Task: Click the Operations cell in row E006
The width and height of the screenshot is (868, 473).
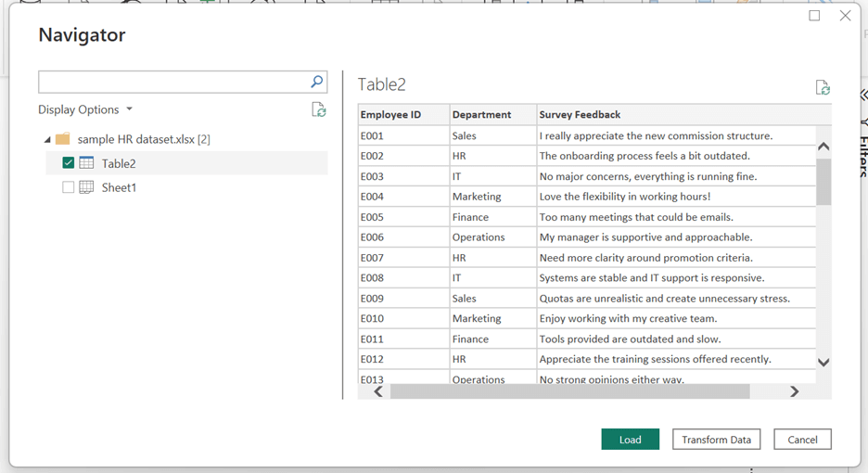Action: click(492, 237)
